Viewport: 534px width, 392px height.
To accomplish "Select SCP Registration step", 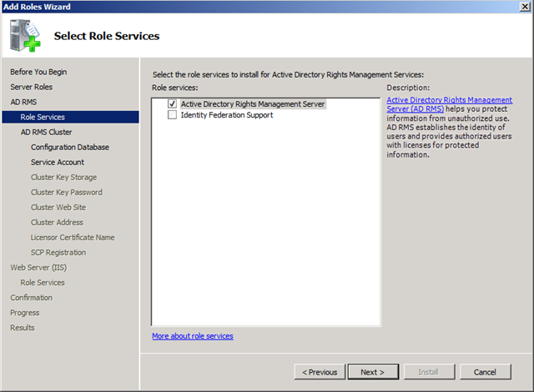I will pyautogui.click(x=58, y=252).
